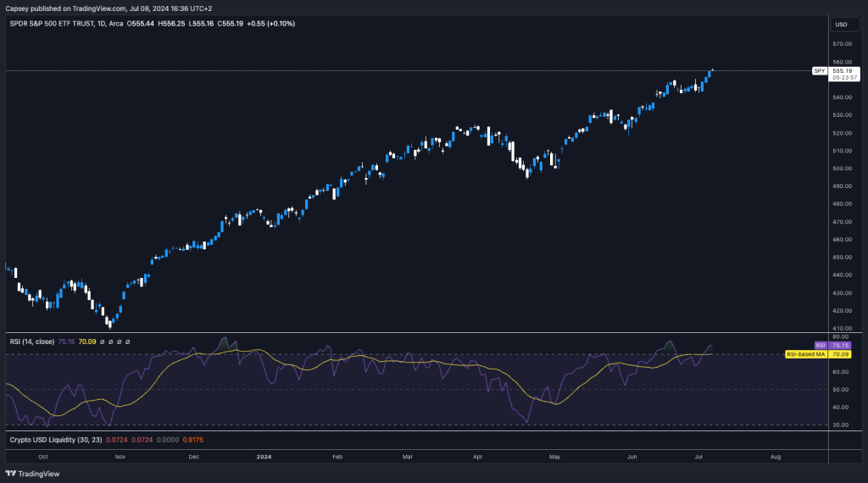868x483 pixels.
Task: Click the yellow RSI-based MA badge
Action: click(x=806, y=354)
